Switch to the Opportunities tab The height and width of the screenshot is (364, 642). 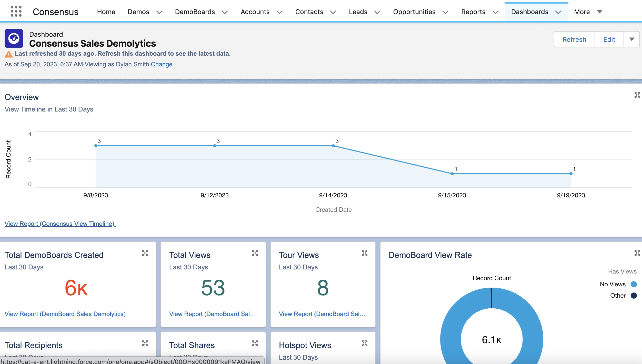414,12
